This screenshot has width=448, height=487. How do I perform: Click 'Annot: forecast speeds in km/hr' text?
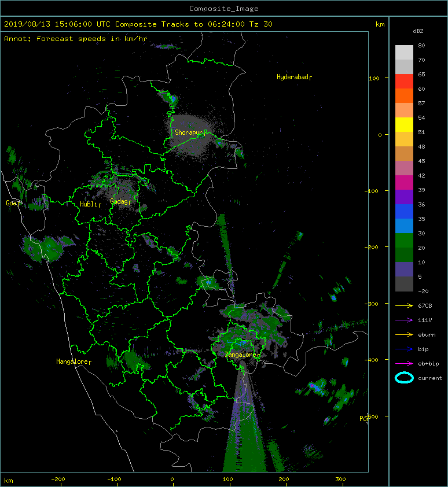[76, 39]
